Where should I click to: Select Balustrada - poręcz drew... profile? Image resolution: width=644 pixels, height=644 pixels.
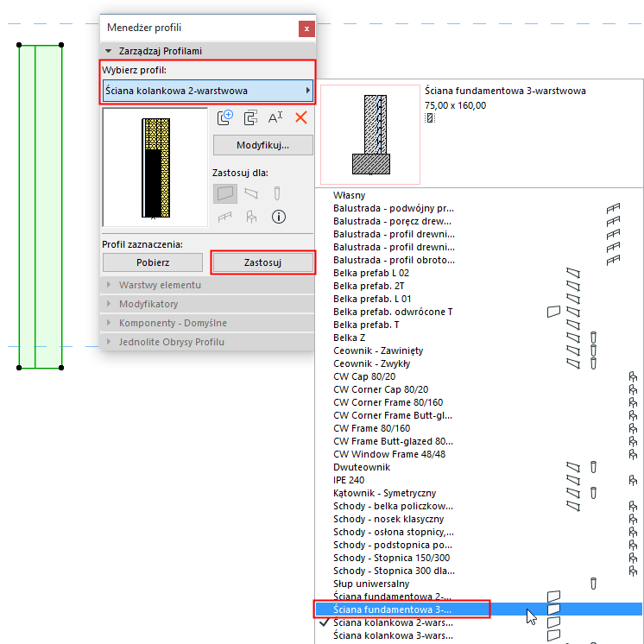(x=478, y=221)
